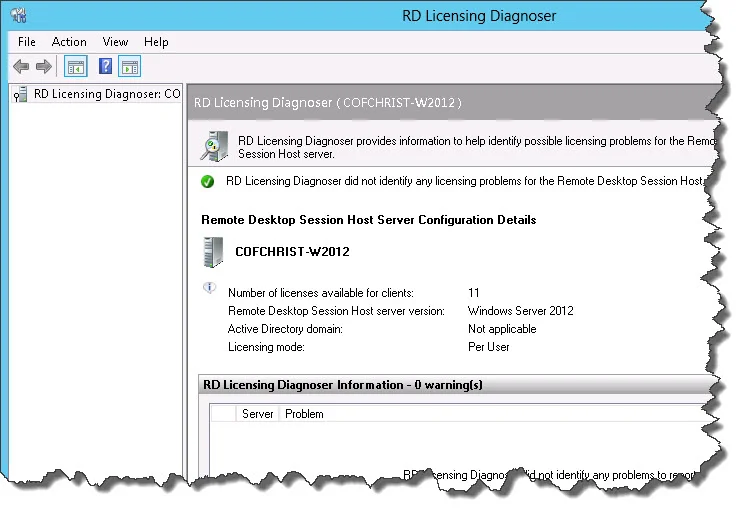747x514 pixels.
Task: Click the app icon in title bar
Action: pos(19,15)
